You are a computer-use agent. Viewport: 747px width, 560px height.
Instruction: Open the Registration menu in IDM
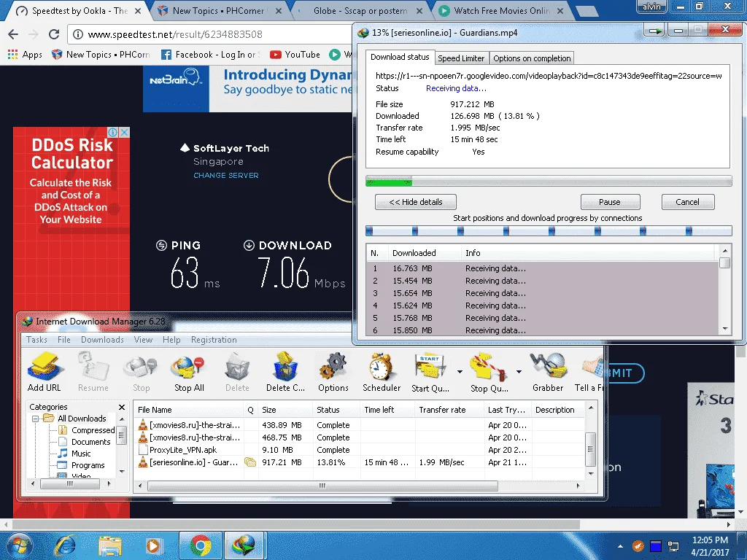tap(214, 340)
